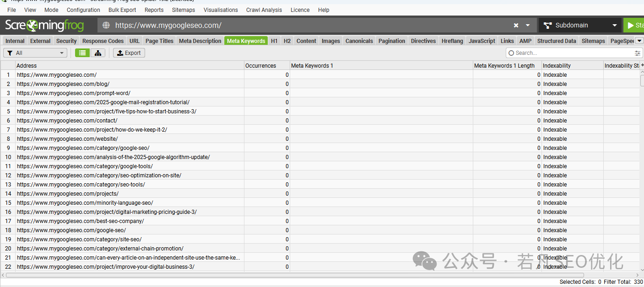Switch to the H2 tab
This screenshot has width=644, height=287.
pyautogui.click(x=287, y=41)
